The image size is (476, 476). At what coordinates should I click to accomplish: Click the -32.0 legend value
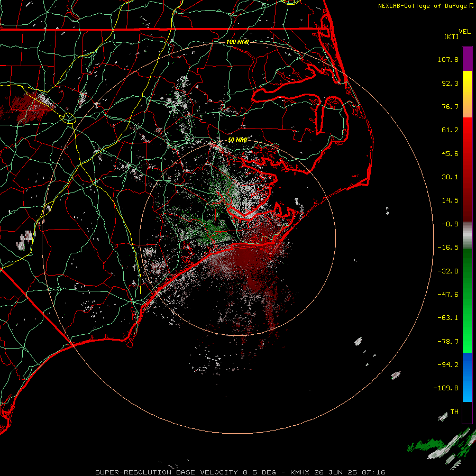(448, 271)
